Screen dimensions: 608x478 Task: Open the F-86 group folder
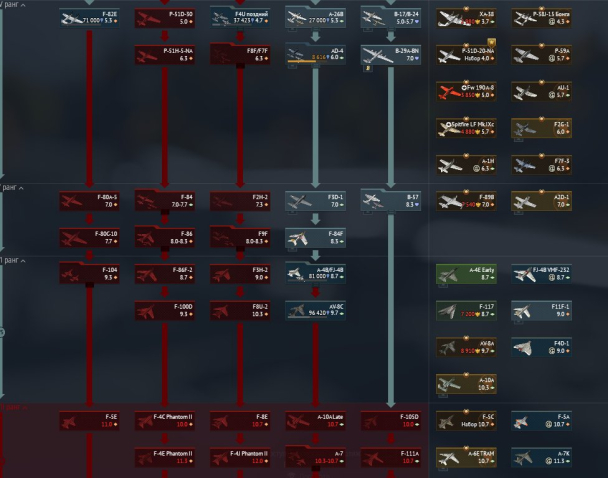point(165,237)
